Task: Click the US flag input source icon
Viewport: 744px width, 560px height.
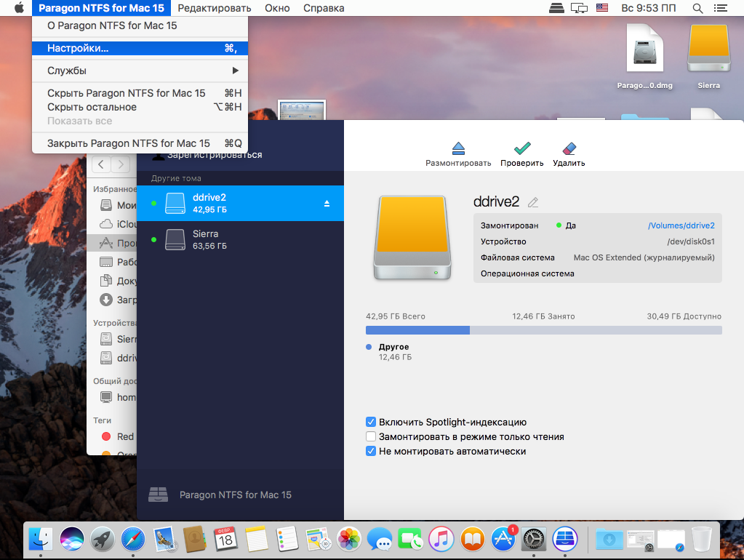Action: coord(602,7)
